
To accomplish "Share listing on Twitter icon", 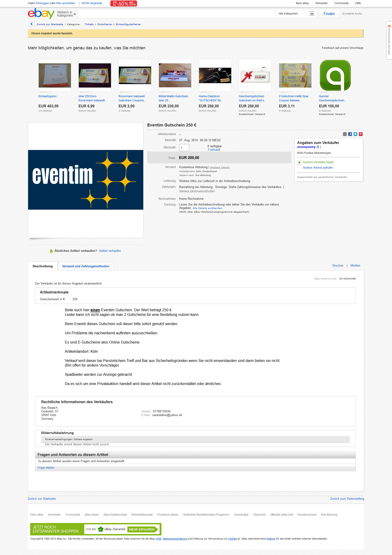I will point(355,134).
